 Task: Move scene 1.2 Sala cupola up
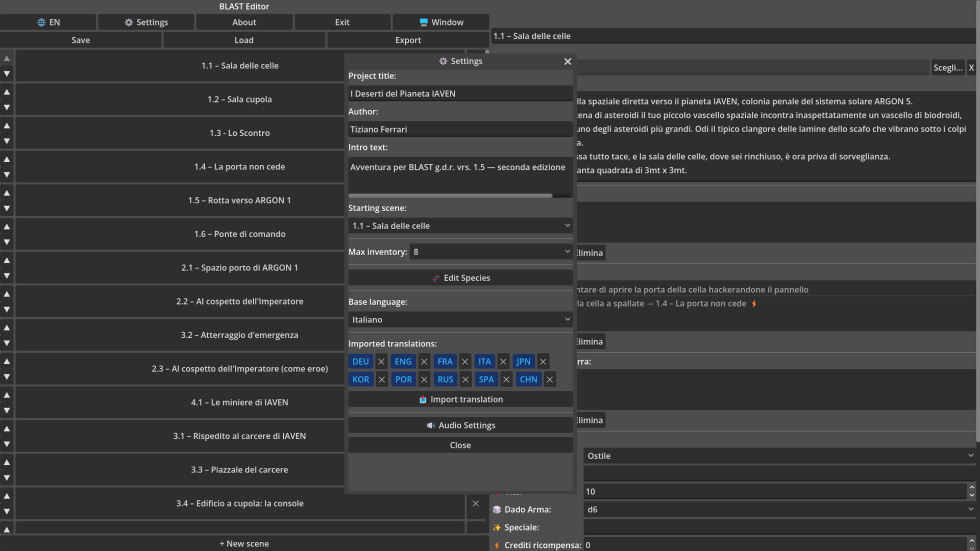coord(7,92)
